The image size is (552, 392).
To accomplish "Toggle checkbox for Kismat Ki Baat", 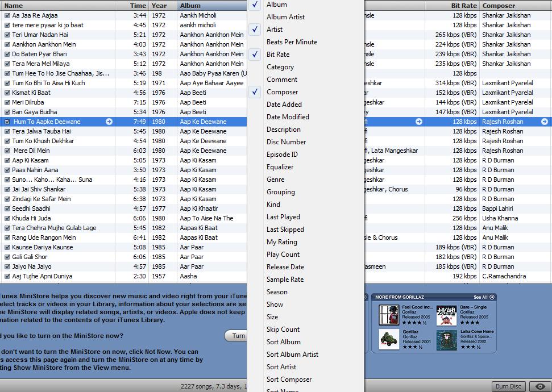I will [x=7, y=93].
